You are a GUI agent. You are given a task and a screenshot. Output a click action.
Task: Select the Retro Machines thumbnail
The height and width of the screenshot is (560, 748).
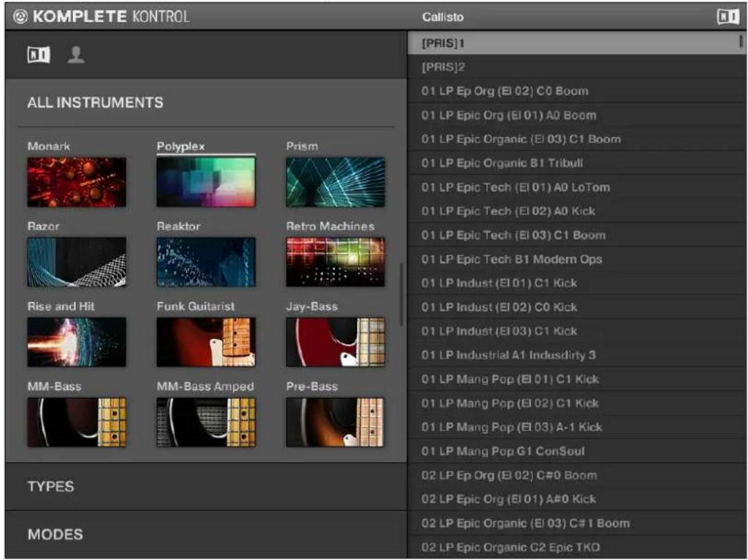tap(335, 262)
